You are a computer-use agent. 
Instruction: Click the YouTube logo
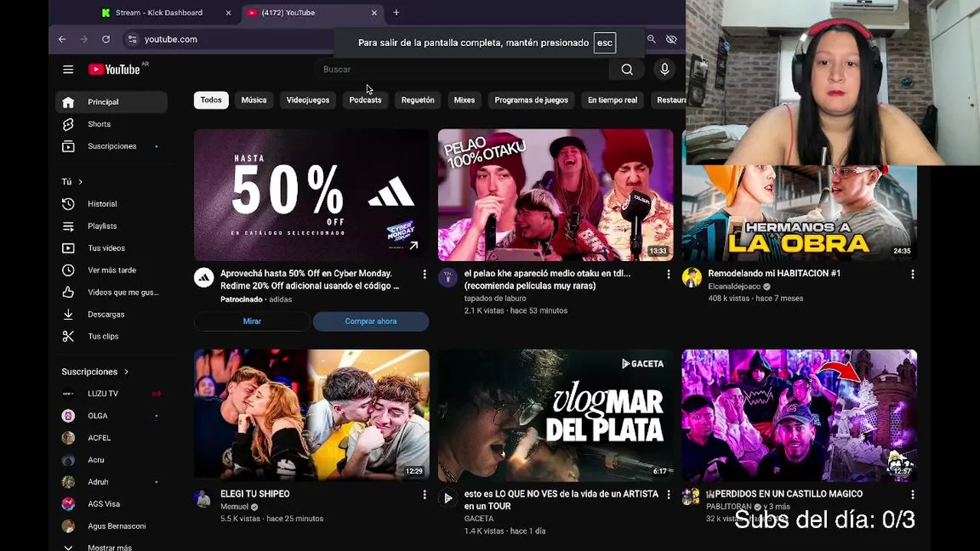[x=114, y=70]
